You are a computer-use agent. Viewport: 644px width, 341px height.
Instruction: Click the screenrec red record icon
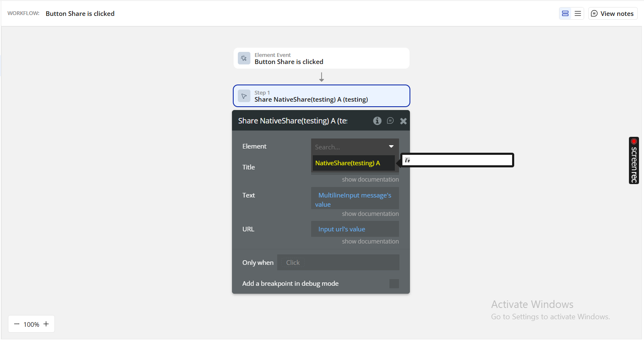coord(634,141)
